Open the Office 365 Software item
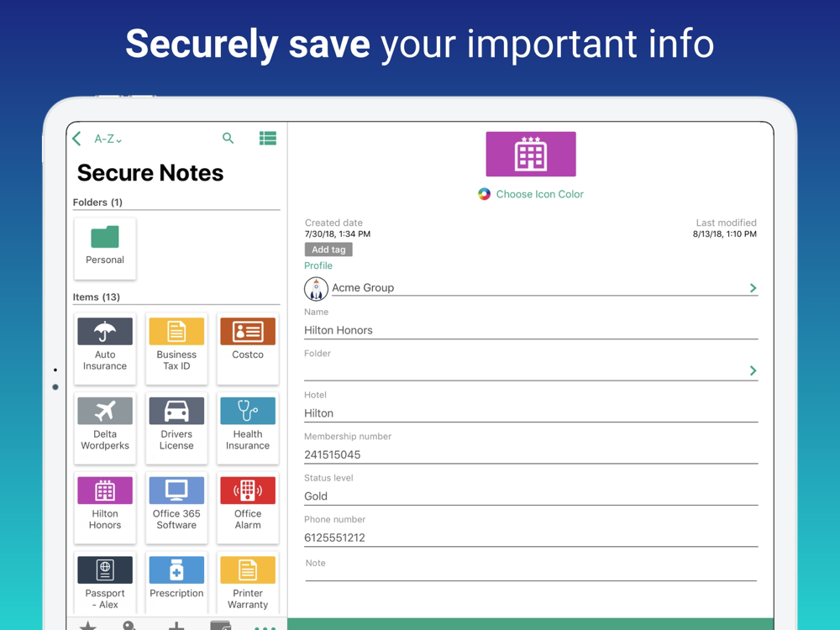Screen dimensions: 840x630 click(176, 508)
